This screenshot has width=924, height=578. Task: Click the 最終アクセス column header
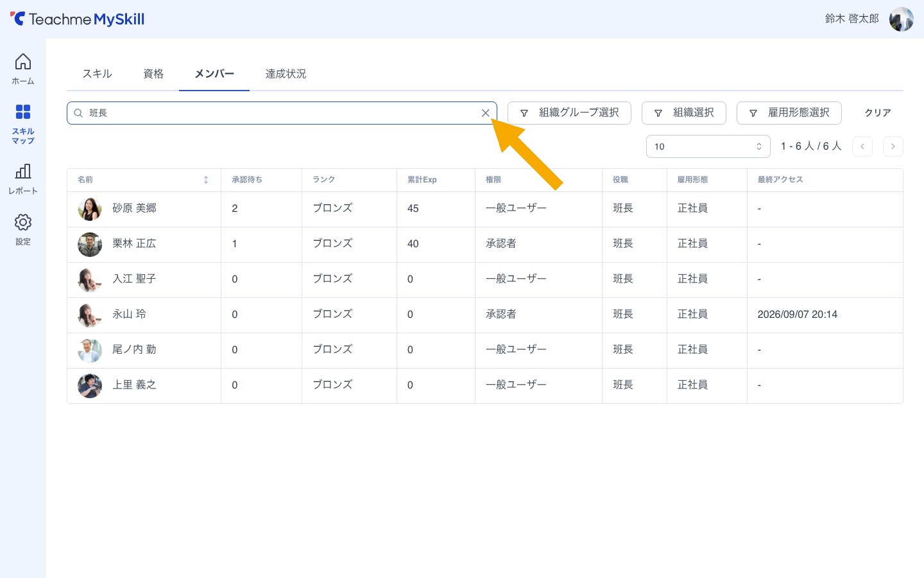780,180
